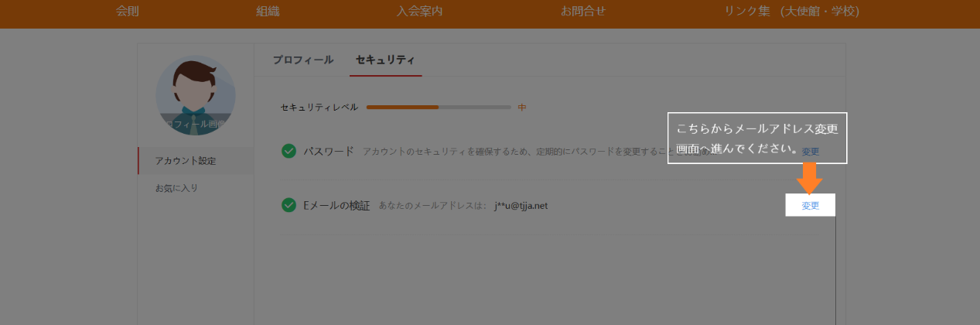The height and width of the screenshot is (325, 980).
Task: Click the green checkmark beside パスワード
Action: [289, 151]
